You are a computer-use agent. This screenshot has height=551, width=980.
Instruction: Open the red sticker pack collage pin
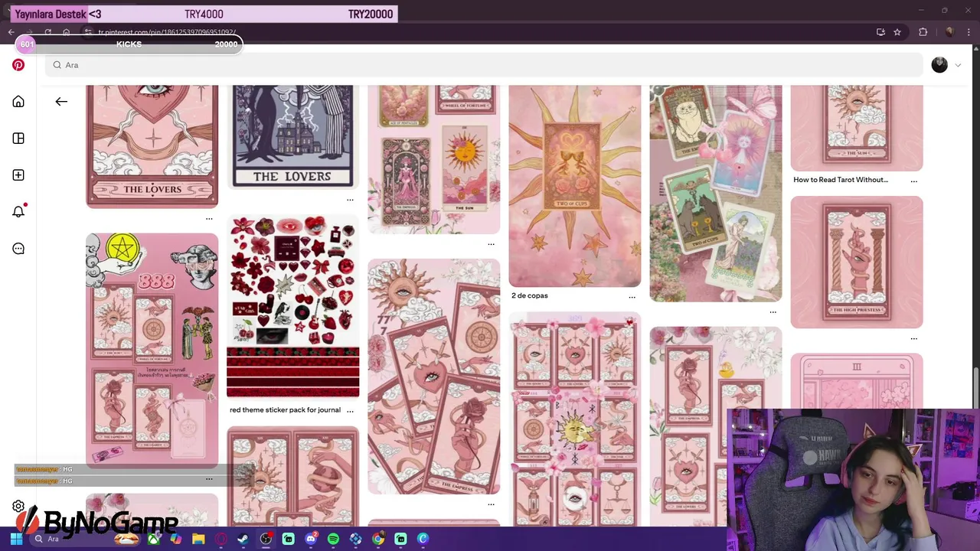tap(292, 306)
